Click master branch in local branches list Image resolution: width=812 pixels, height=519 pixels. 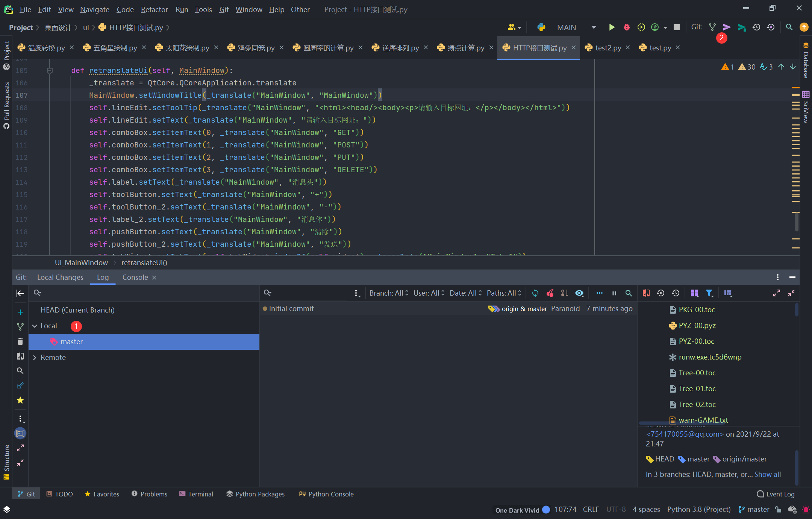[145, 341]
